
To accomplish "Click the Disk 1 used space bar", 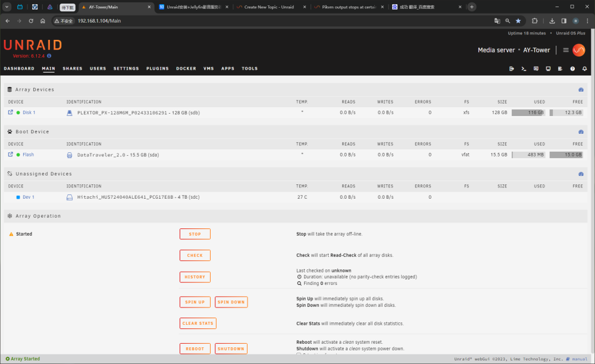I will [528, 112].
